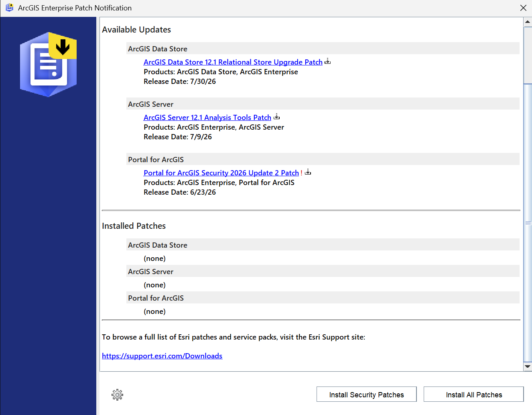Close the Patch Notification window
The width and height of the screenshot is (532, 415).
click(x=523, y=8)
